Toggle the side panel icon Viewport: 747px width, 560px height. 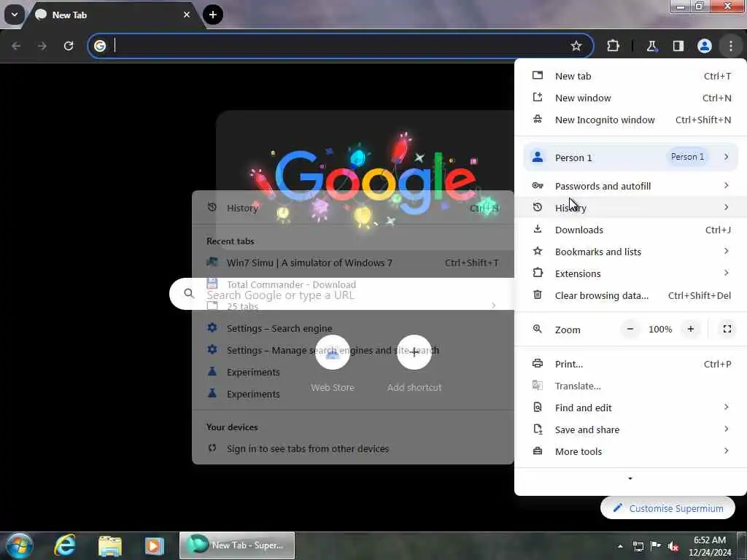pos(678,46)
